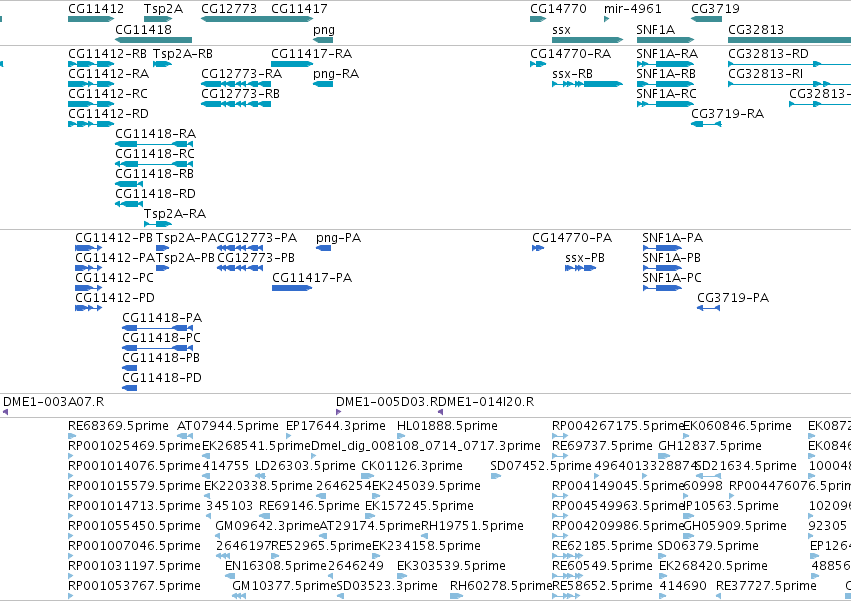The width and height of the screenshot is (851, 601).
Task: Click the mir-4961 gene label
Action: click(633, 9)
